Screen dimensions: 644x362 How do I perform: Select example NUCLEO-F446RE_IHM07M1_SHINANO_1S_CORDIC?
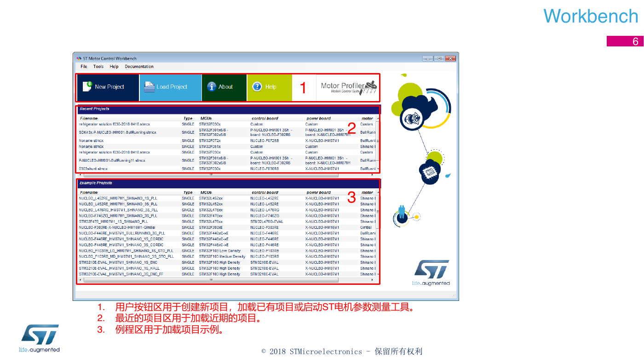tap(227, 239)
